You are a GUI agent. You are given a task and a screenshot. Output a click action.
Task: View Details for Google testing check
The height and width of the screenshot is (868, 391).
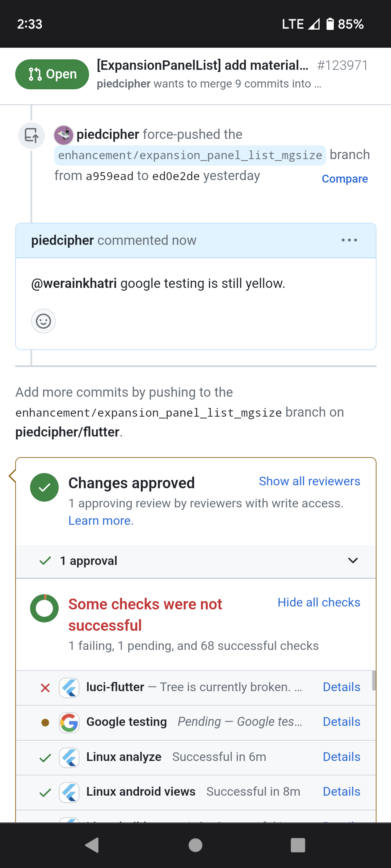click(x=341, y=722)
